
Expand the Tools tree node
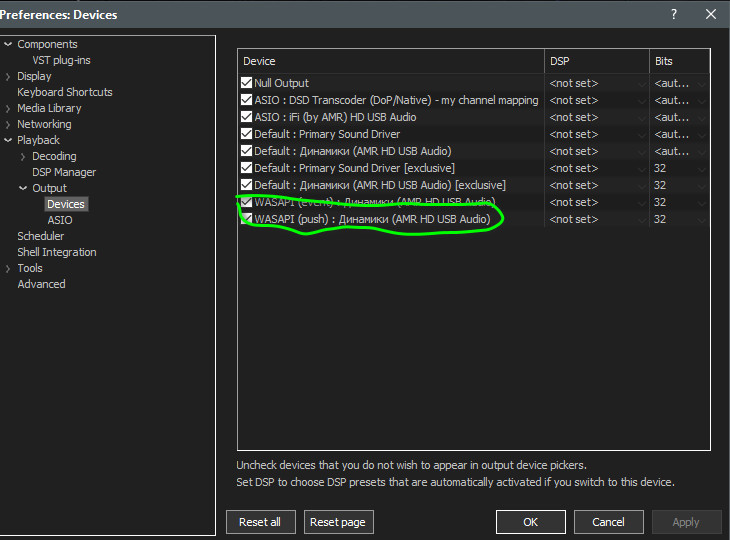(8, 268)
